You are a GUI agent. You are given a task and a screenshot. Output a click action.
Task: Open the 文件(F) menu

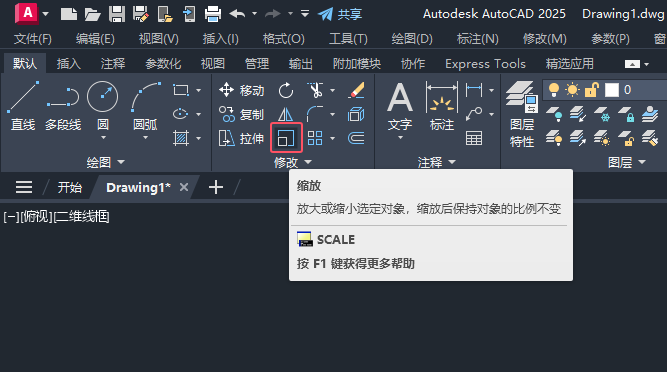[x=33, y=39]
